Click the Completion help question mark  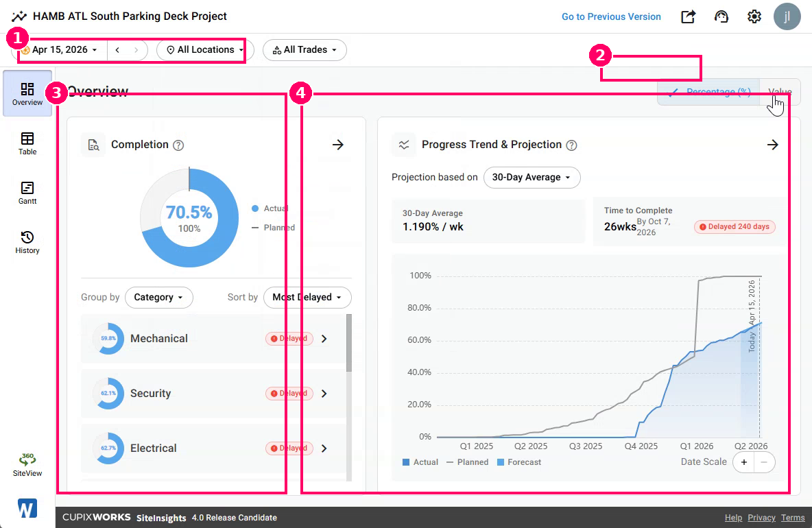178,145
